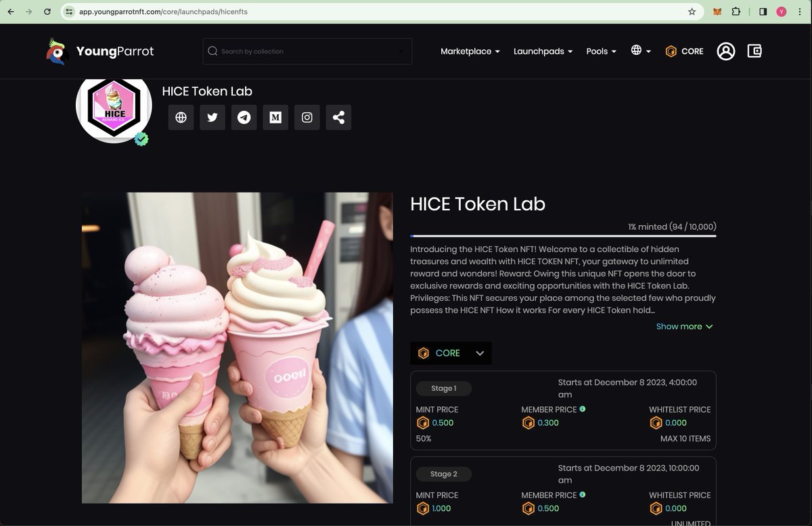Click the share icon for HICE Token Lab
The image size is (812, 526).
338,117
